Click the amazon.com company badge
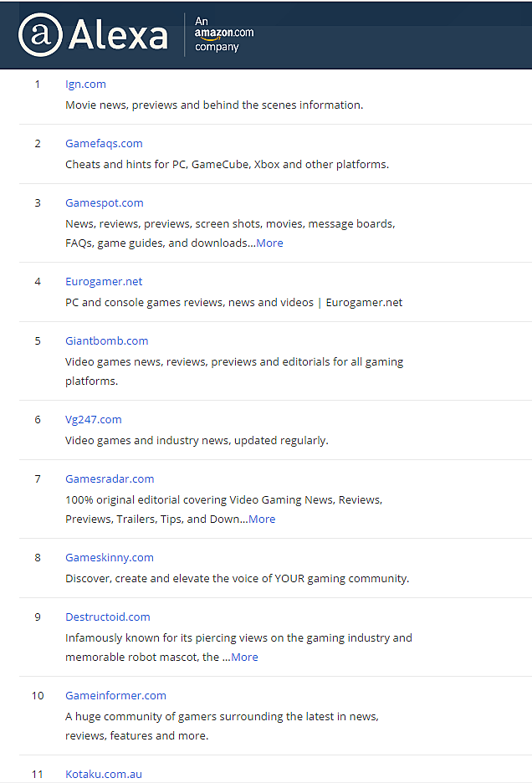The width and height of the screenshot is (532, 783). (224, 34)
